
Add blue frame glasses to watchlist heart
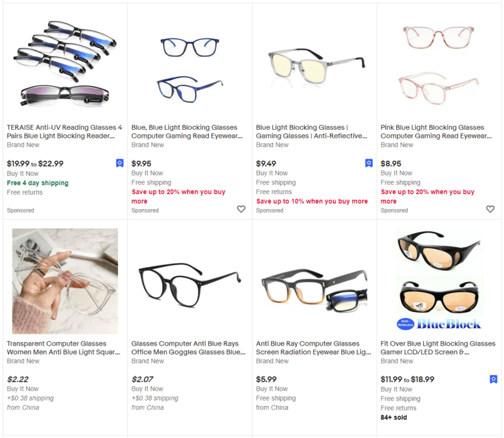[241, 209]
